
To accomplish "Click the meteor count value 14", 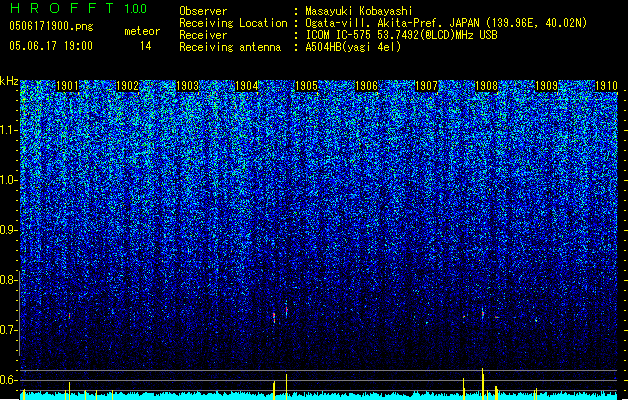I will coord(146,46).
